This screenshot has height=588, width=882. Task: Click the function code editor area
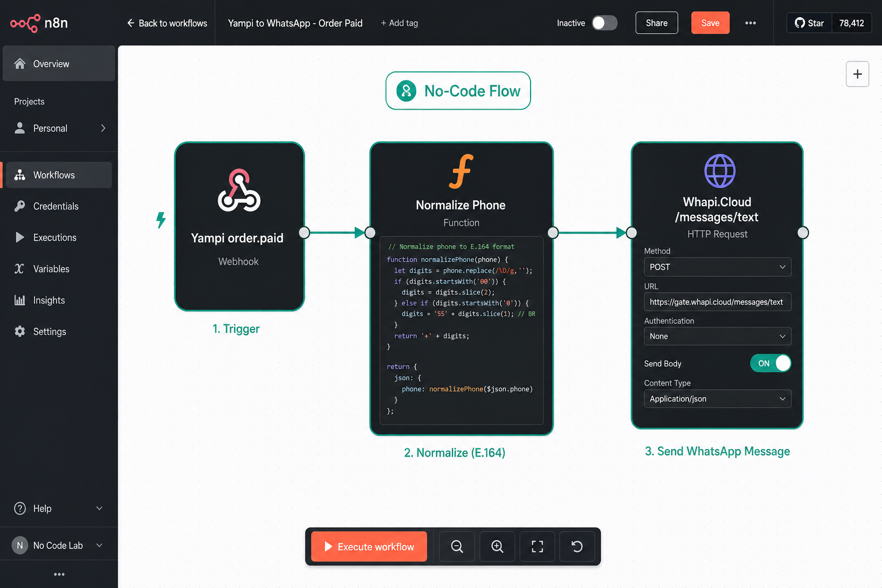(x=462, y=330)
